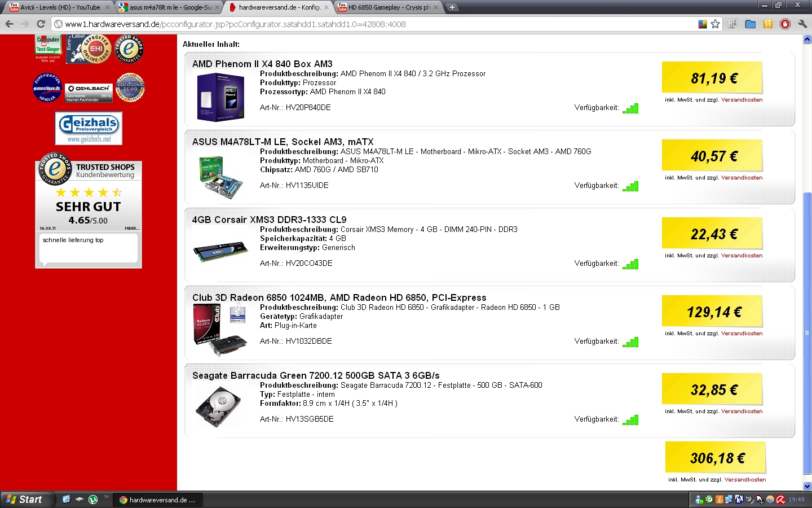Click the red antivirus tray icon
Screen dimensions: 812x508
click(x=780, y=500)
